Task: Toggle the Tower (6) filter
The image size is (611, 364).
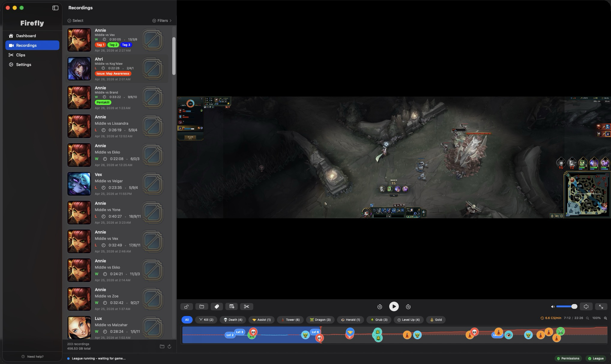Action: [290, 320]
